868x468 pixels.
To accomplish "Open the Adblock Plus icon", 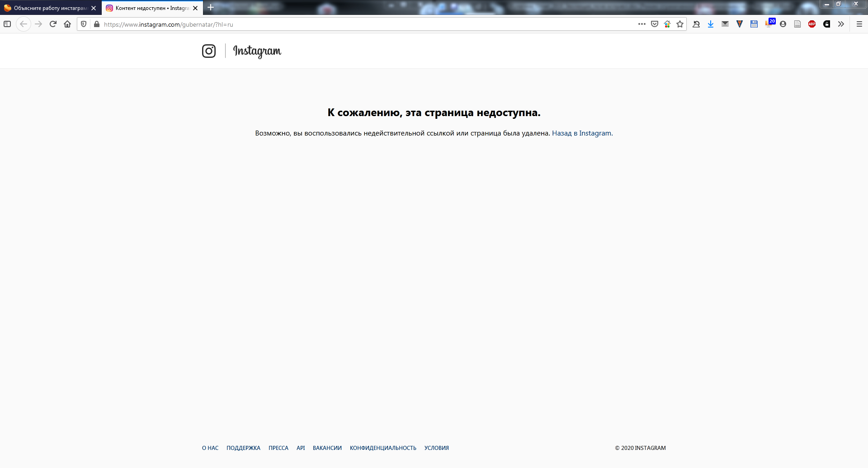I will [812, 24].
